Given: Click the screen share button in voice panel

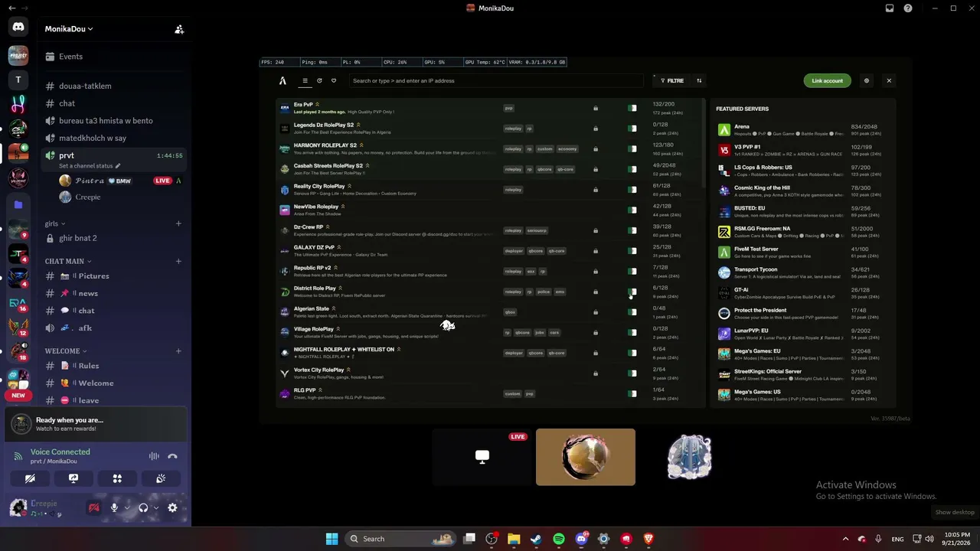Looking at the screenshot, I should [73, 478].
